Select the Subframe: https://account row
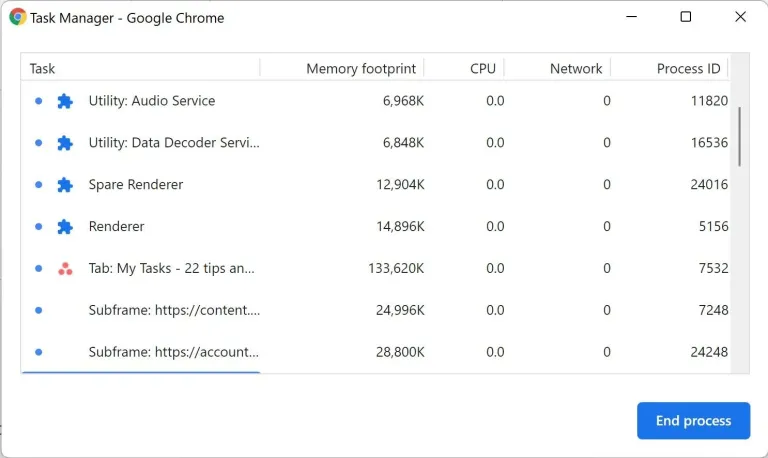This screenshot has width=768, height=458. click(173, 352)
